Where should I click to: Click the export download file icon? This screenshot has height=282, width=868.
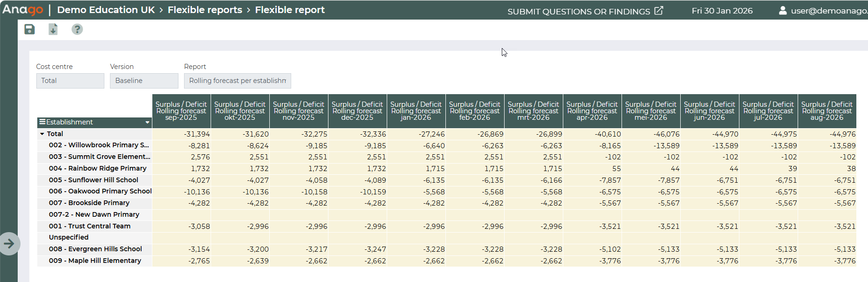coord(53,29)
